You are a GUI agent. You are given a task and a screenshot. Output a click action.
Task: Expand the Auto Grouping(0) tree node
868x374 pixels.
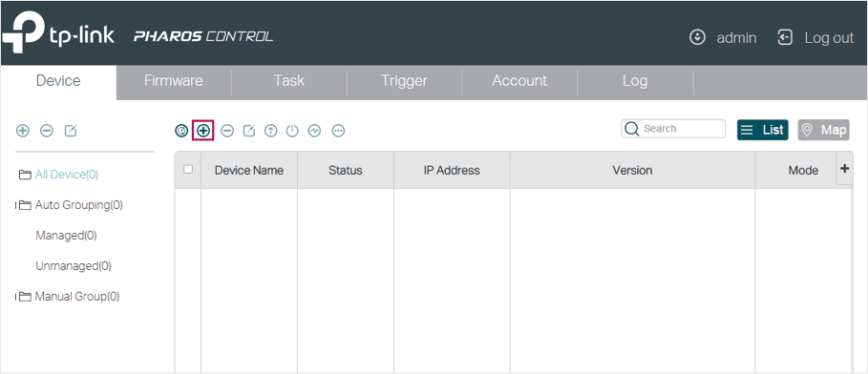click(16, 205)
